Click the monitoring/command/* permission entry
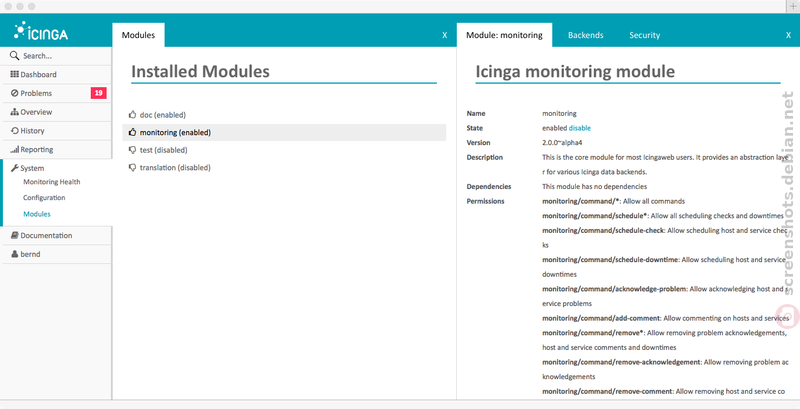Image resolution: width=800 pixels, height=409 pixels. tap(613, 201)
